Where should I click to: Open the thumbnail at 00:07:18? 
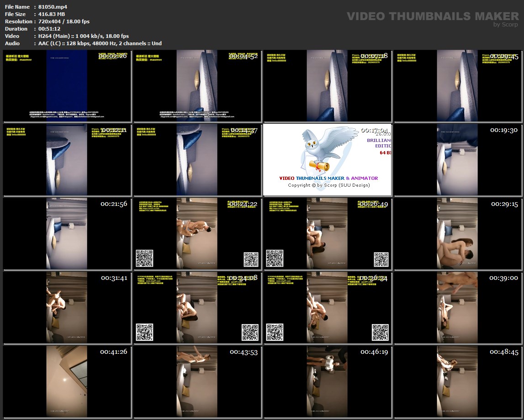click(x=327, y=86)
